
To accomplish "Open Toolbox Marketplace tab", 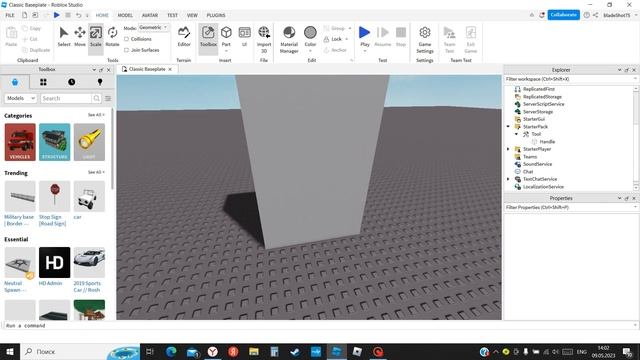I will [x=15, y=82].
